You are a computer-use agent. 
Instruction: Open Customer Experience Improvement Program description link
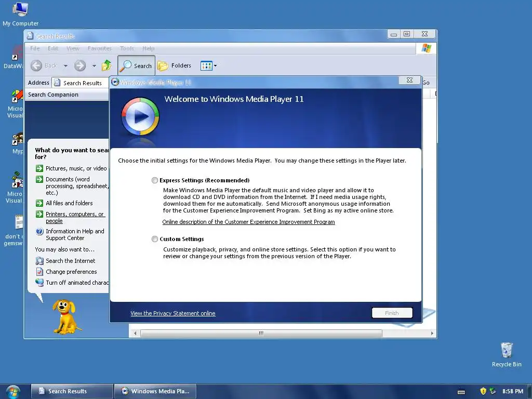click(x=248, y=222)
